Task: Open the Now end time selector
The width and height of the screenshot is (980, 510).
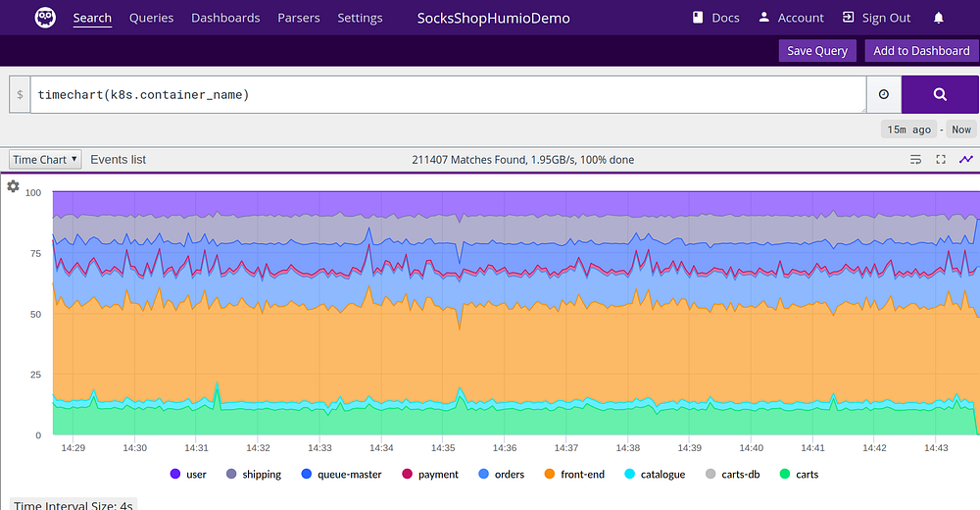Action: tap(961, 129)
